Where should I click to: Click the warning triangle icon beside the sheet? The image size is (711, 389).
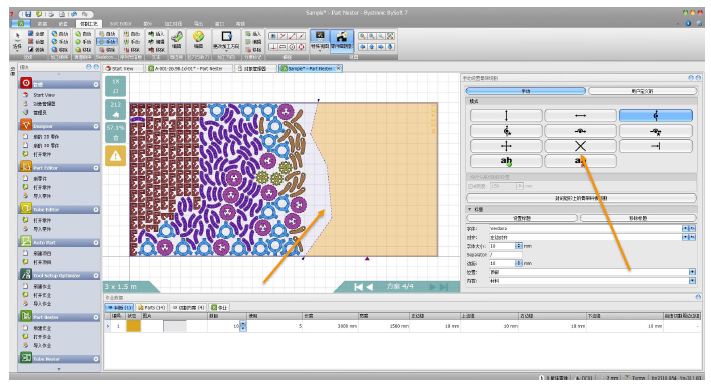point(116,156)
